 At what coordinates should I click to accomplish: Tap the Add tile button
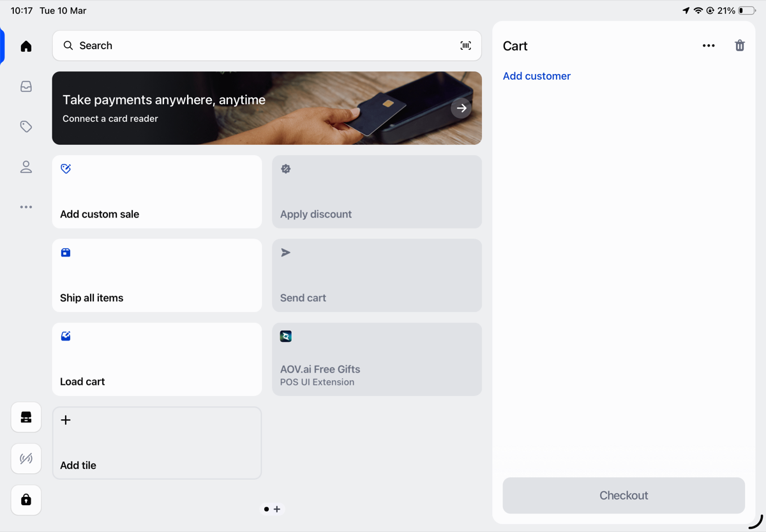click(x=157, y=443)
